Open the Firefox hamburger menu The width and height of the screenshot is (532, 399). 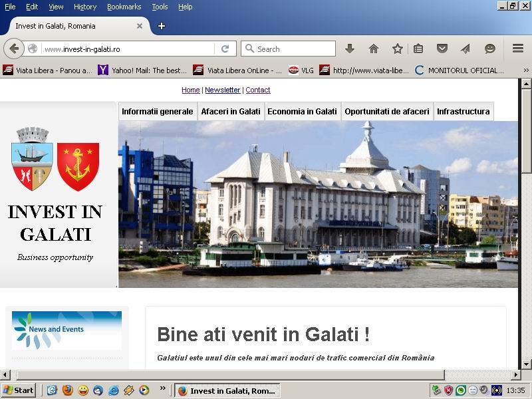pos(517,49)
